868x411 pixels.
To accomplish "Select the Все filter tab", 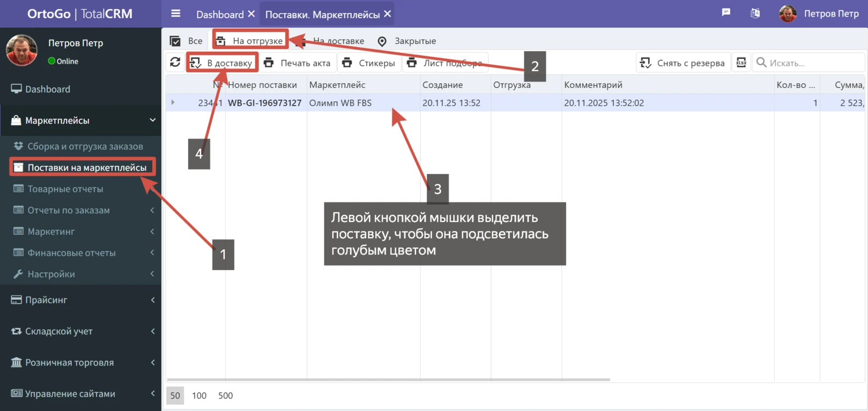I will (187, 41).
